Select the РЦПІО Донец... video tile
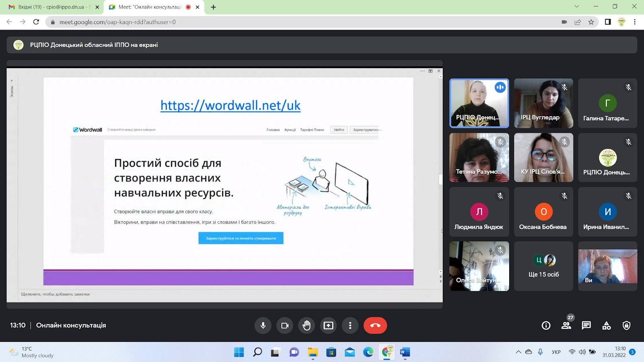 [479, 103]
